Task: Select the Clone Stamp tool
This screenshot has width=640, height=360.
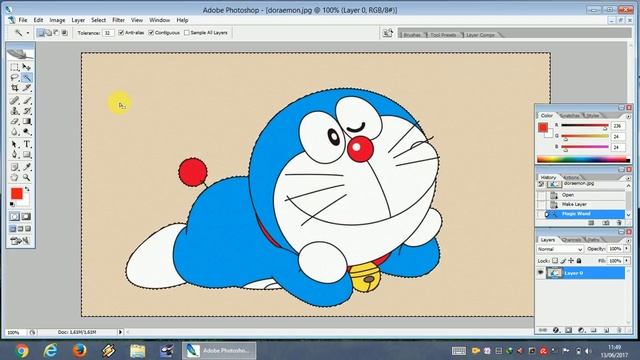Action: tap(15, 111)
